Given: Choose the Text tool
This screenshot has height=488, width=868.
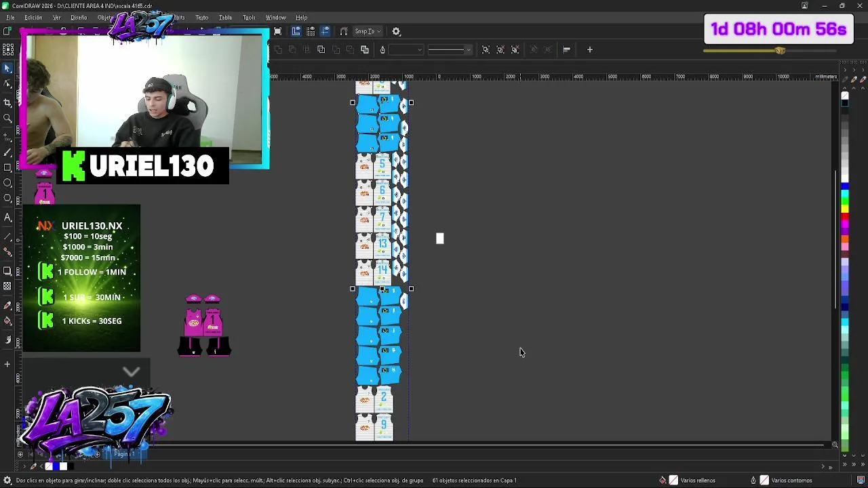Looking at the screenshot, I should (7, 218).
